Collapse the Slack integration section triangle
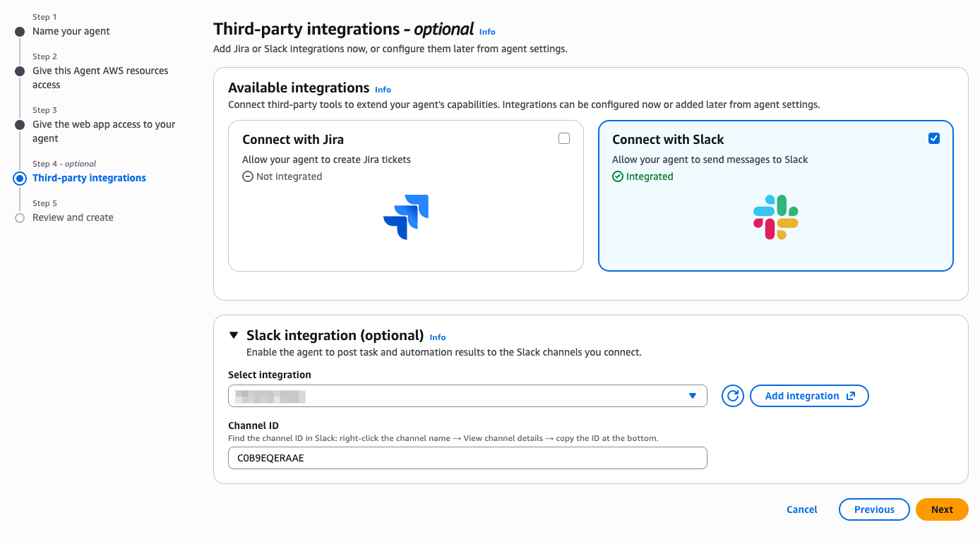Screen dimensions: 980x544 (x=234, y=335)
